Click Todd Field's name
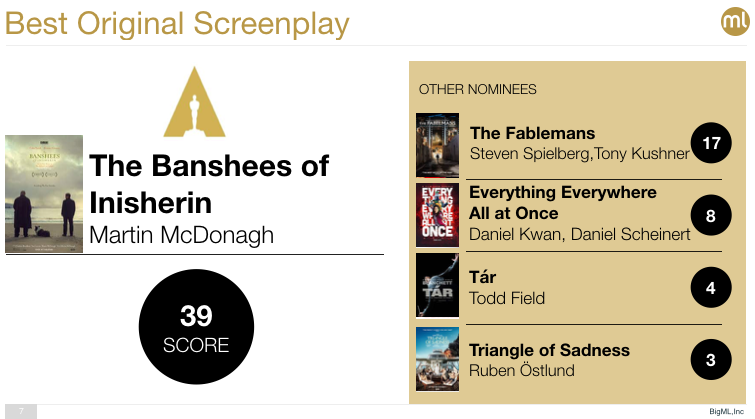The width and height of the screenshot is (755, 419). [x=507, y=298]
